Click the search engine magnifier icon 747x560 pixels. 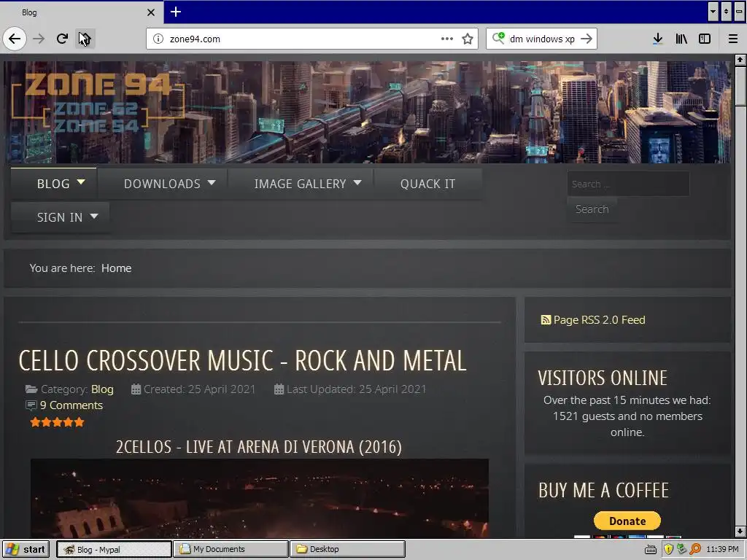click(x=498, y=38)
